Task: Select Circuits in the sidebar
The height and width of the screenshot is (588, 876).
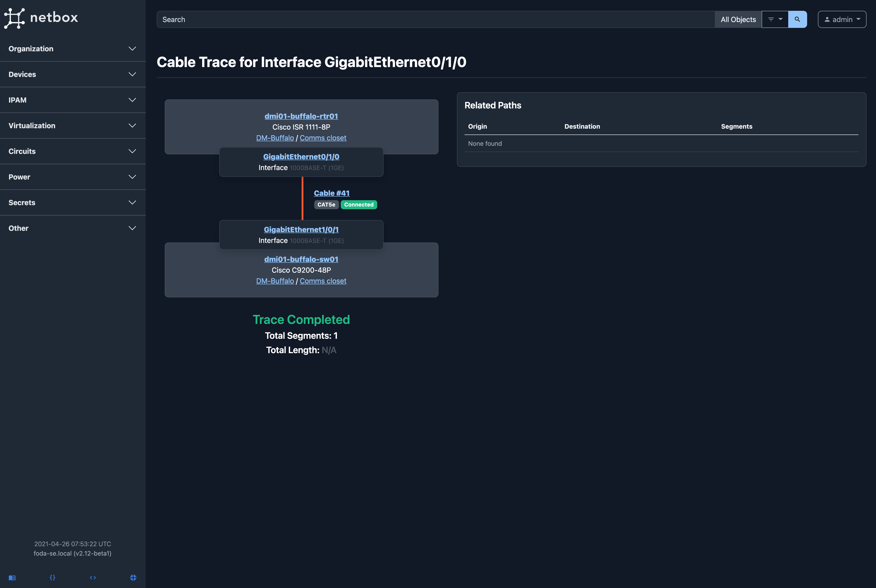Action: tap(73, 151)
